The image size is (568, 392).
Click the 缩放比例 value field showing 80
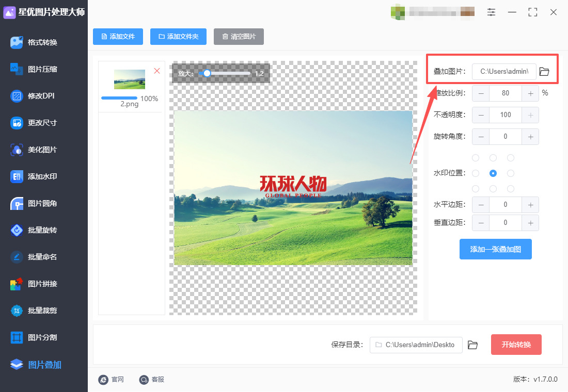506,93
